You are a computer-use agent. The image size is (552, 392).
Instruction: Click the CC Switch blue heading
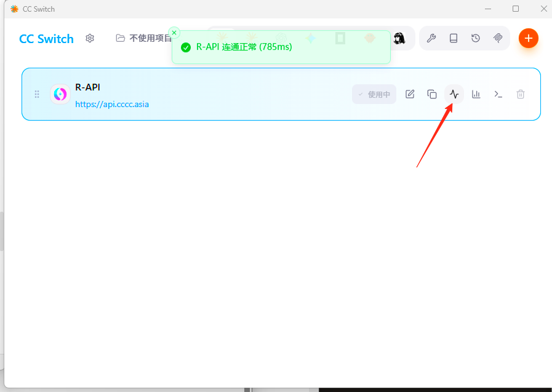[x=46, y=39]
